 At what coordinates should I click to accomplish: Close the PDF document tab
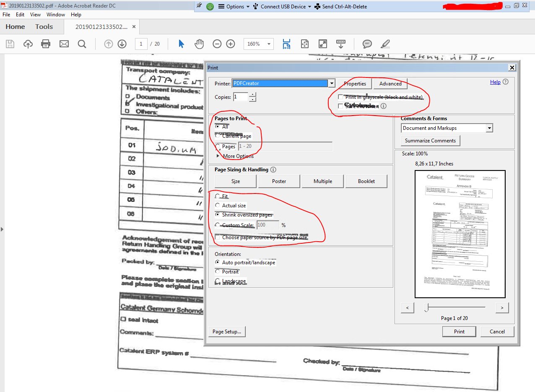click(x=134, y=27)
